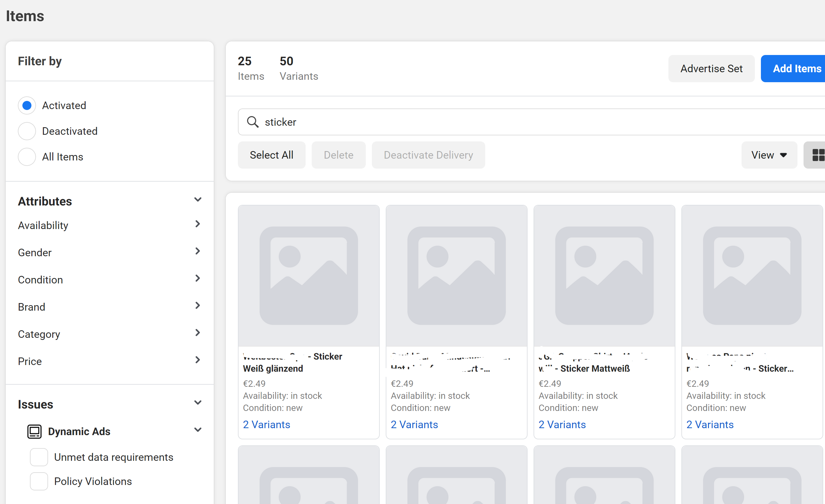
Task: Enable Policy Violations checkbox
Action: pyautogui.click(x=39, y=481)
